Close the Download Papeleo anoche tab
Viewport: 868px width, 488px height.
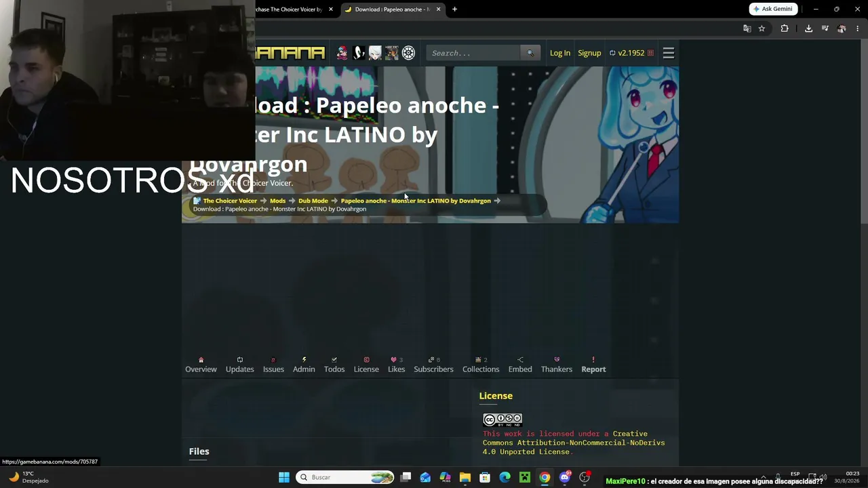438,9
